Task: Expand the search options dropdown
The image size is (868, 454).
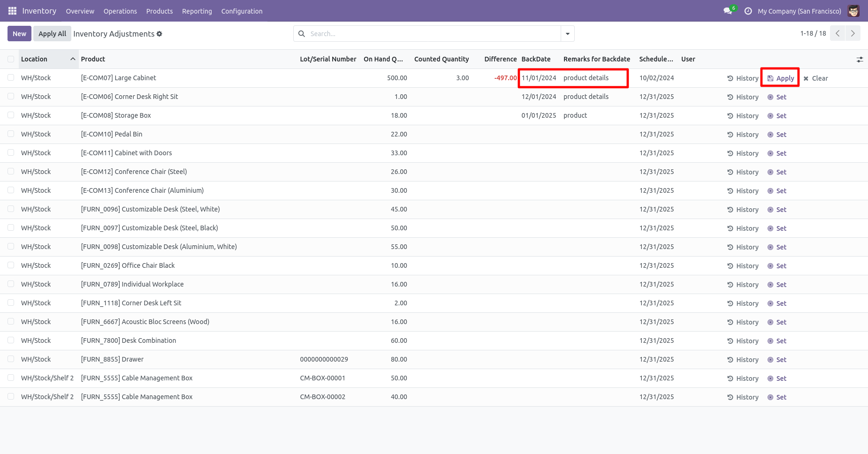Action: pos(567,34)
